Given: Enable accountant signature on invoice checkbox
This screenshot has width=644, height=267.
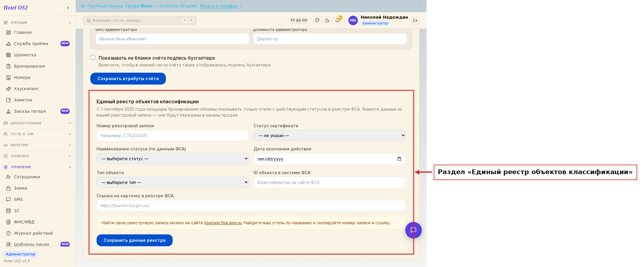Looking at the screenshot, I should tap(93, 58).
